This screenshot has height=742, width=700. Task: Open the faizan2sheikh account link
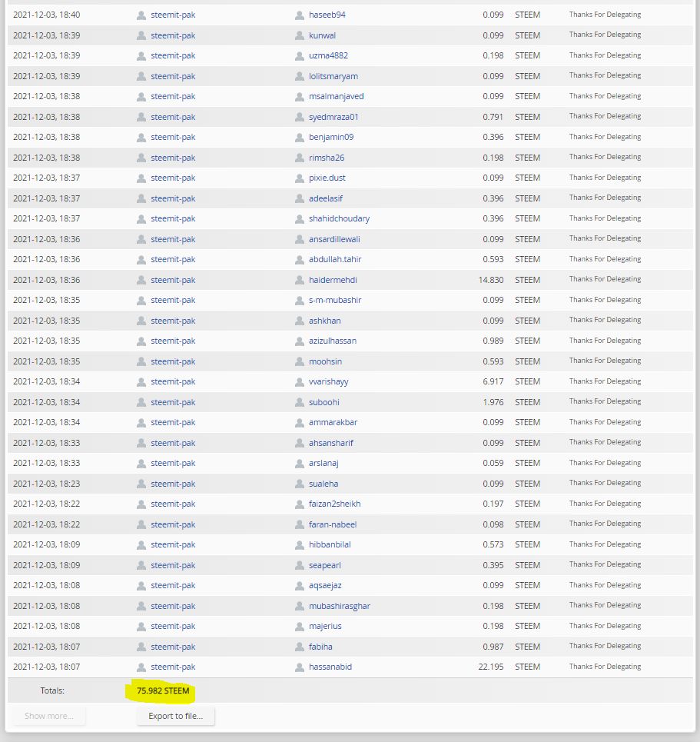tap(335, 504)
